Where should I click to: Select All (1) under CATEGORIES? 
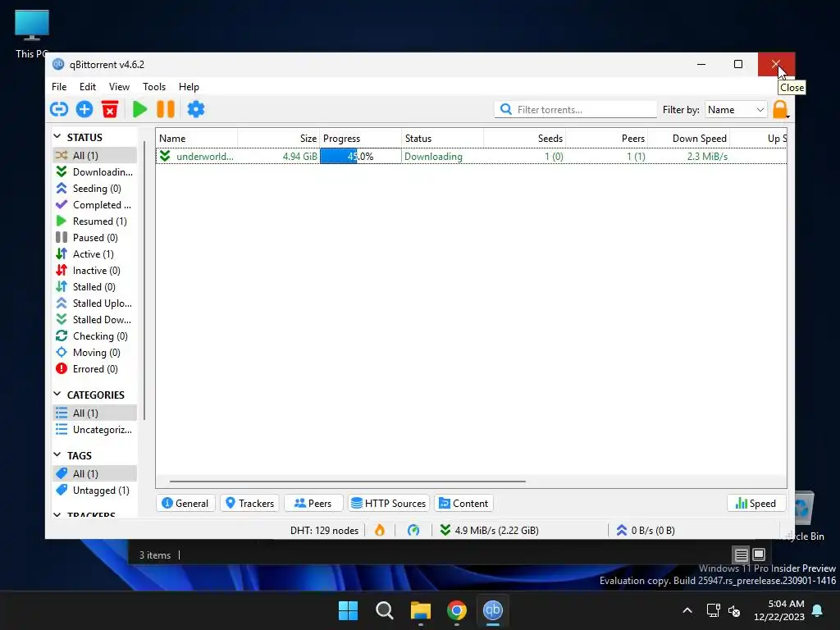tap(95, 413)
